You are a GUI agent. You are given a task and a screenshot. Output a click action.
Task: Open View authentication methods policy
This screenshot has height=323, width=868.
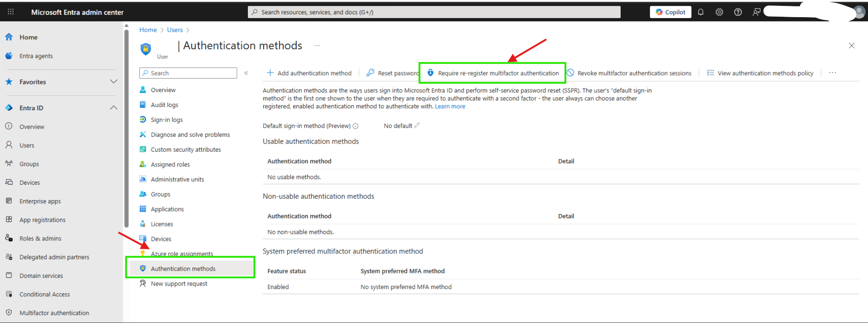[x=760, y=73]
